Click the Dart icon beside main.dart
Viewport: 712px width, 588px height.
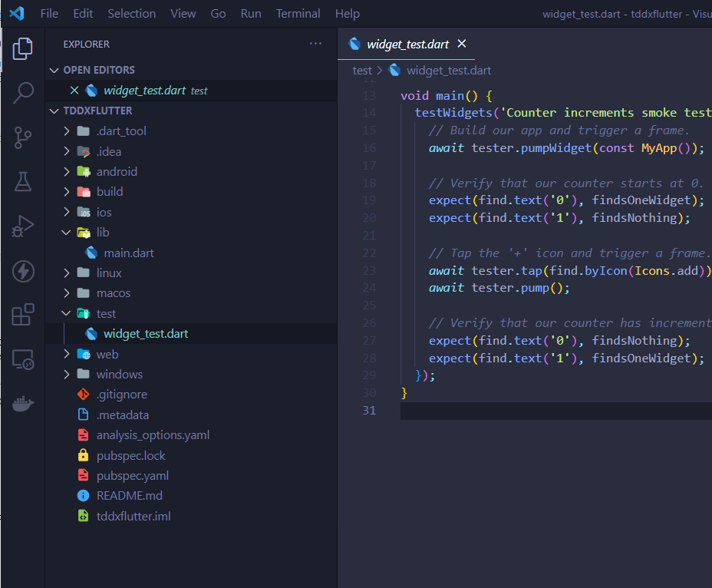pos(91,253)
